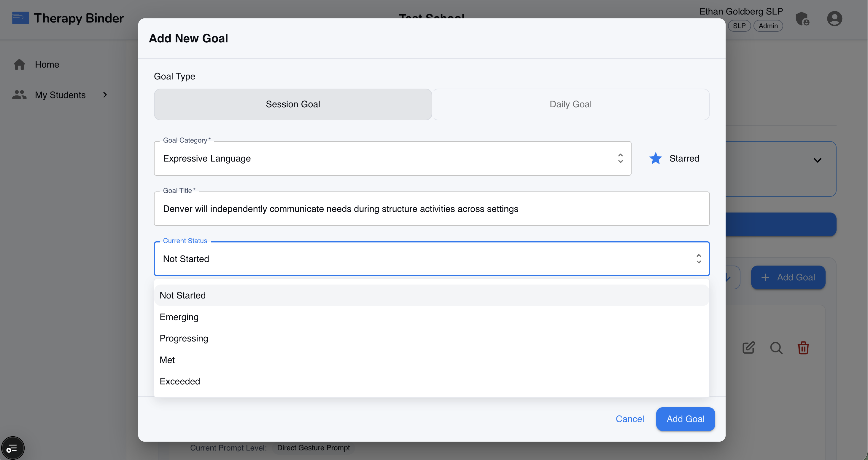Collapse the panel using the down chevron
Screen dimensions: 868x460
[x=818, y=160]
